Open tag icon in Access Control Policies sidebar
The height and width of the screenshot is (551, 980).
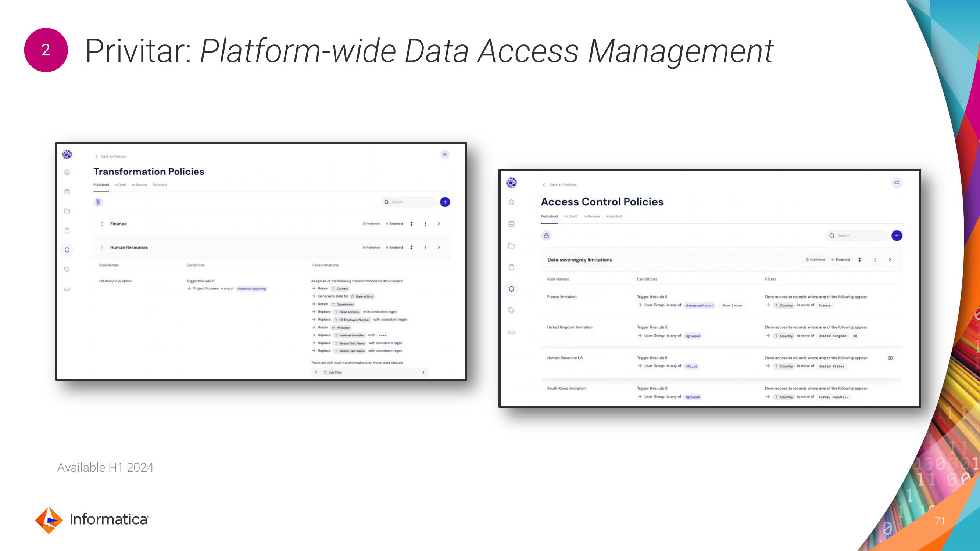pyautogui.click(x=511, y=311)
